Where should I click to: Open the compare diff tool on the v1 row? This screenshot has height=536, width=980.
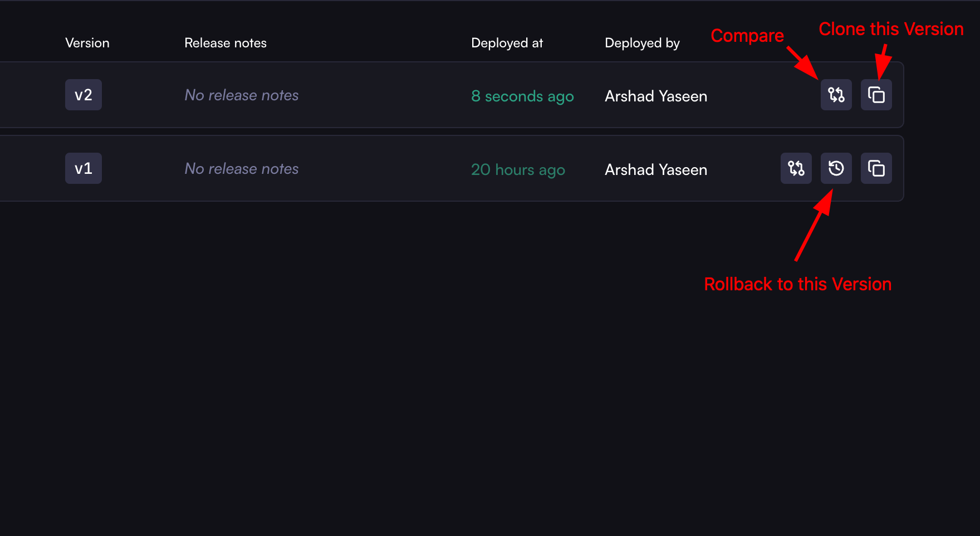[x=796, y=168]
